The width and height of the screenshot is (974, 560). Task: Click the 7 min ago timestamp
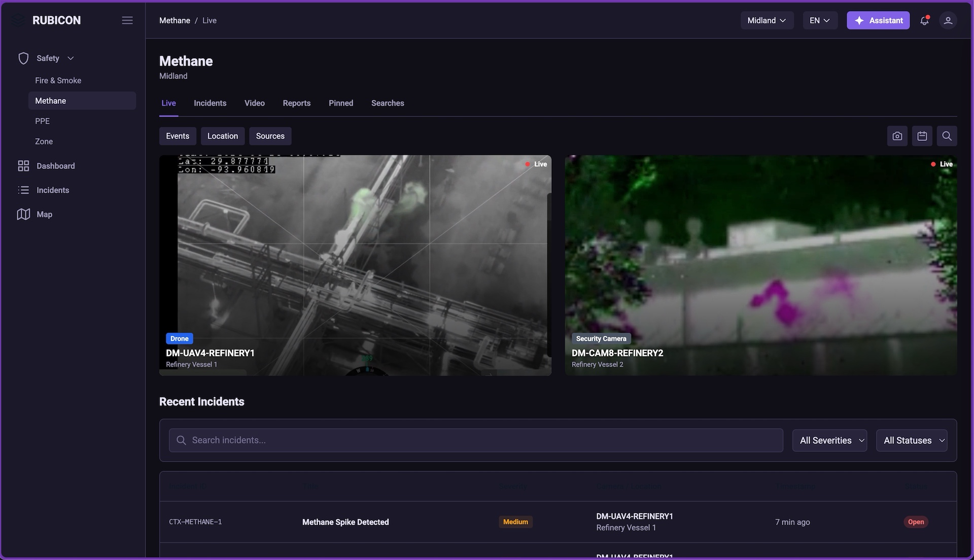pos(792,522)
